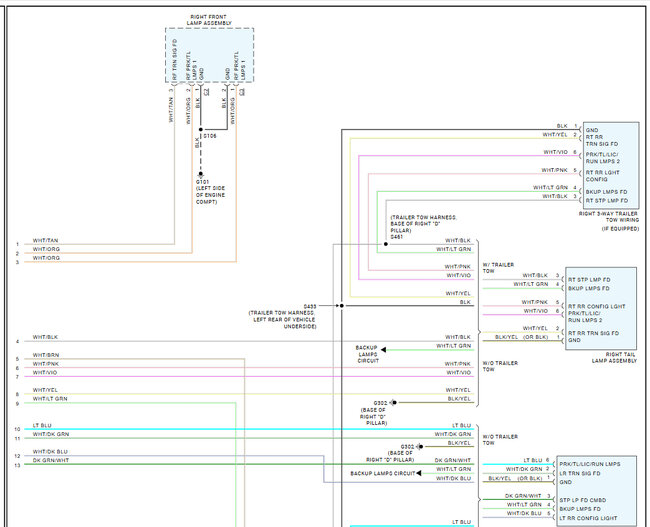The image size is (650, 527).
Task: Click the S433 junction dot
Action: (x=341, y=306)
